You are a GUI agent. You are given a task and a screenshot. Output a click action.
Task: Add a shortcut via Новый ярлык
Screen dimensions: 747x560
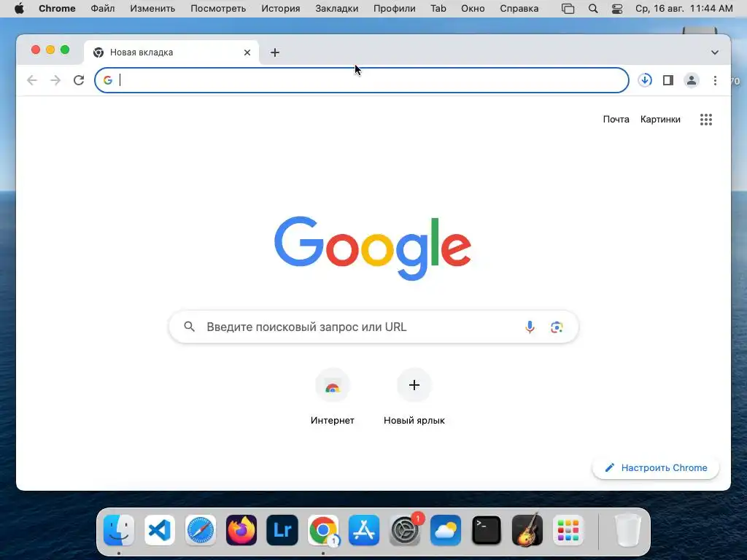click(414, 397)
